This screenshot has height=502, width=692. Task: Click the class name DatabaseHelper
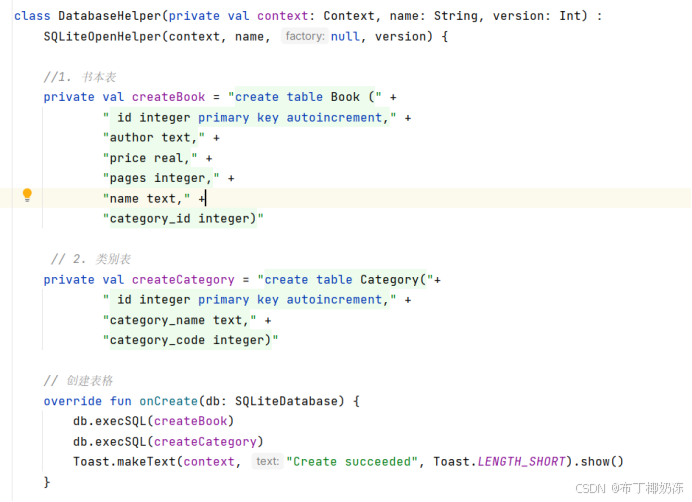tap(109, 16)
